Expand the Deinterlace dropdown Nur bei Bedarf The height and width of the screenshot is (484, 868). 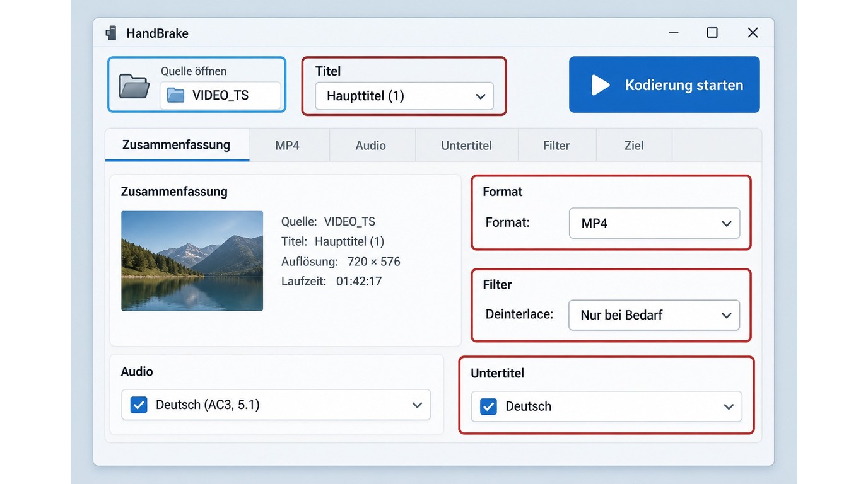(x=654, y=315)
